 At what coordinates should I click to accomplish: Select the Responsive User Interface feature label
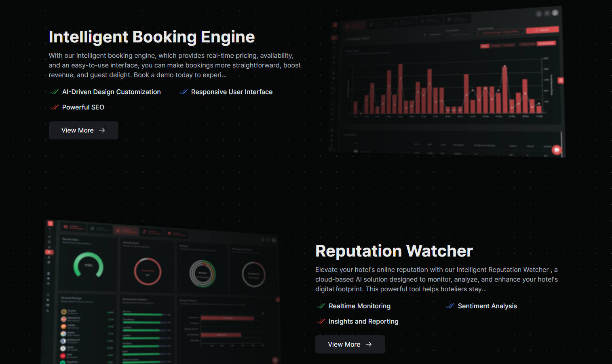coord(232,92)
